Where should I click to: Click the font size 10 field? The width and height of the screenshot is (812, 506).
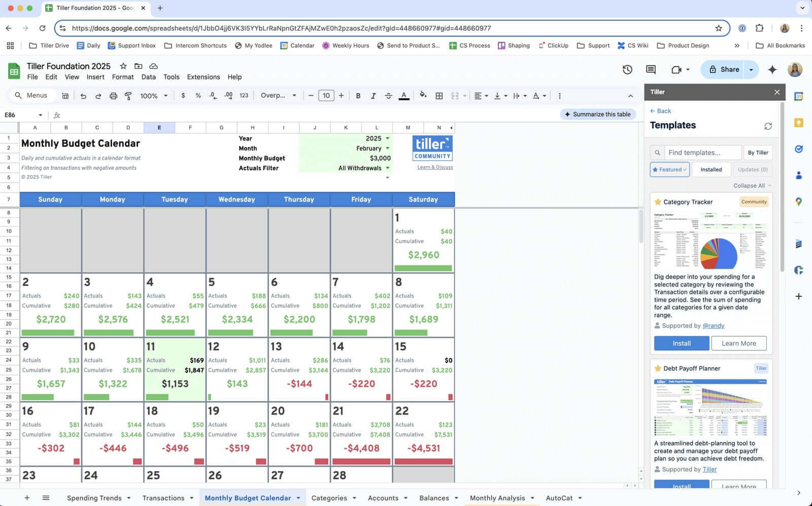326,95
